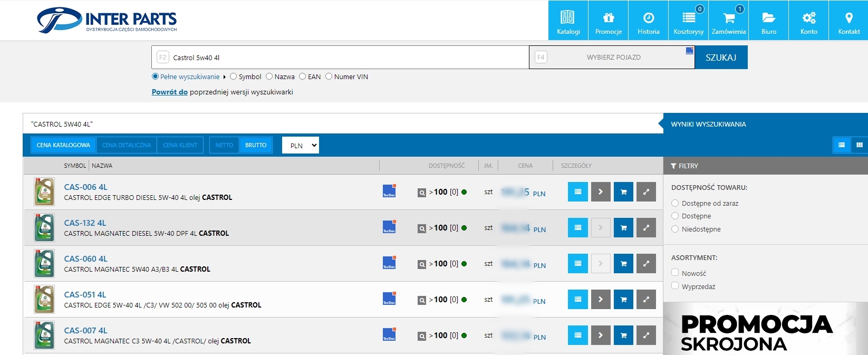Open arrow details for CAS-007 4L
Screen dimensions: 868x355
[x=601, y=335]
